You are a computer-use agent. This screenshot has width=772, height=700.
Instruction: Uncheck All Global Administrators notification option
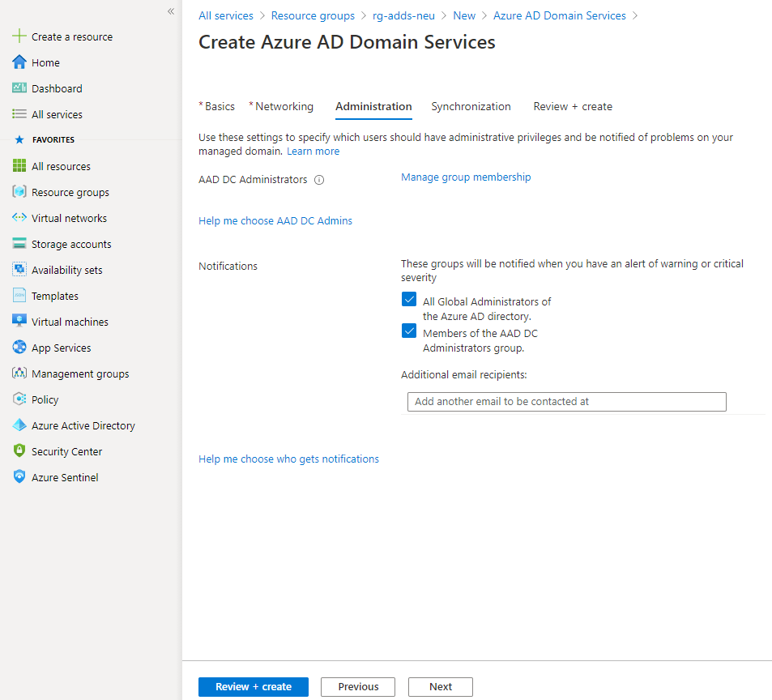[x=409, y=299]
